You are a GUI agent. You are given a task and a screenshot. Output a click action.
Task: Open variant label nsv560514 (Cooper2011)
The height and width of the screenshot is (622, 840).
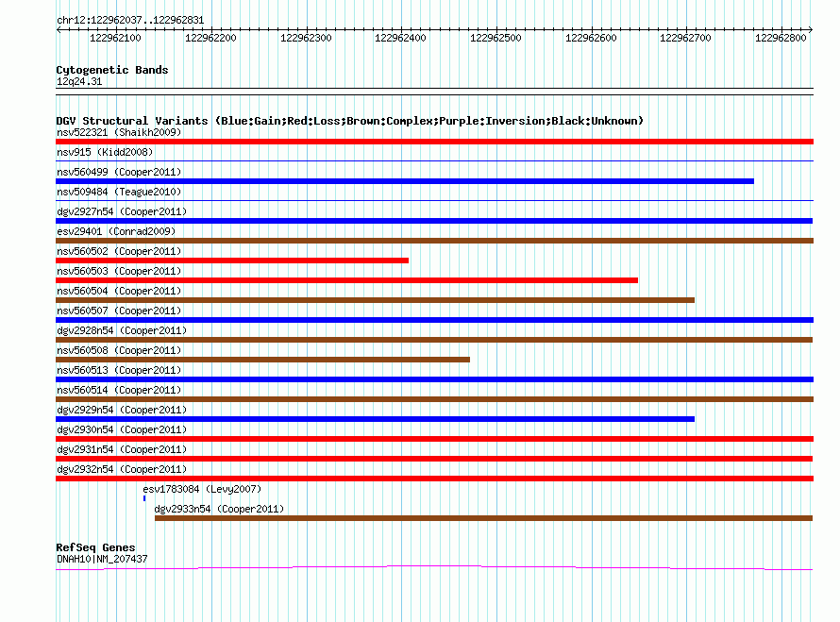click(x=119, y=390)
